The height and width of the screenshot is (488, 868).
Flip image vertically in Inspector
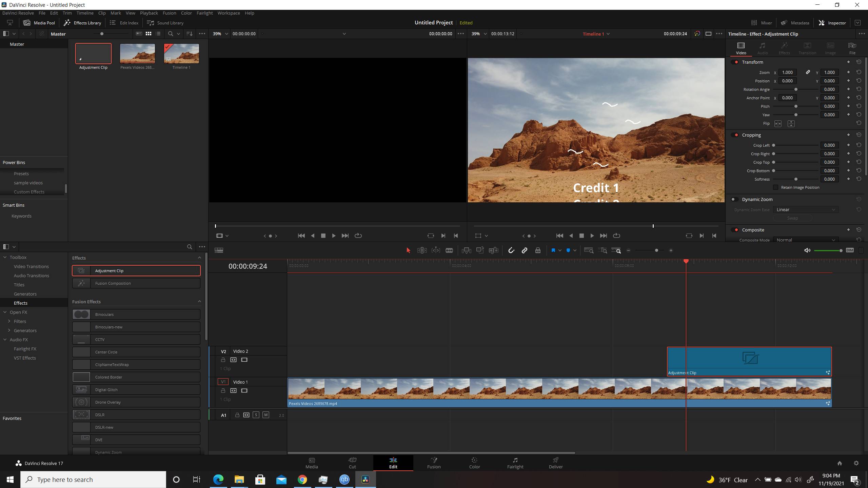tap(791, 124)
